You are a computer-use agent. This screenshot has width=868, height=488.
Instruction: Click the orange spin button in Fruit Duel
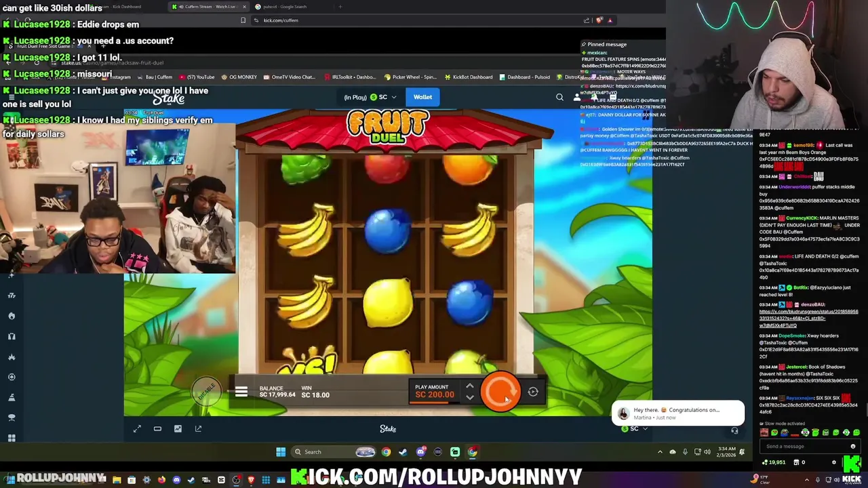(500, 392)
